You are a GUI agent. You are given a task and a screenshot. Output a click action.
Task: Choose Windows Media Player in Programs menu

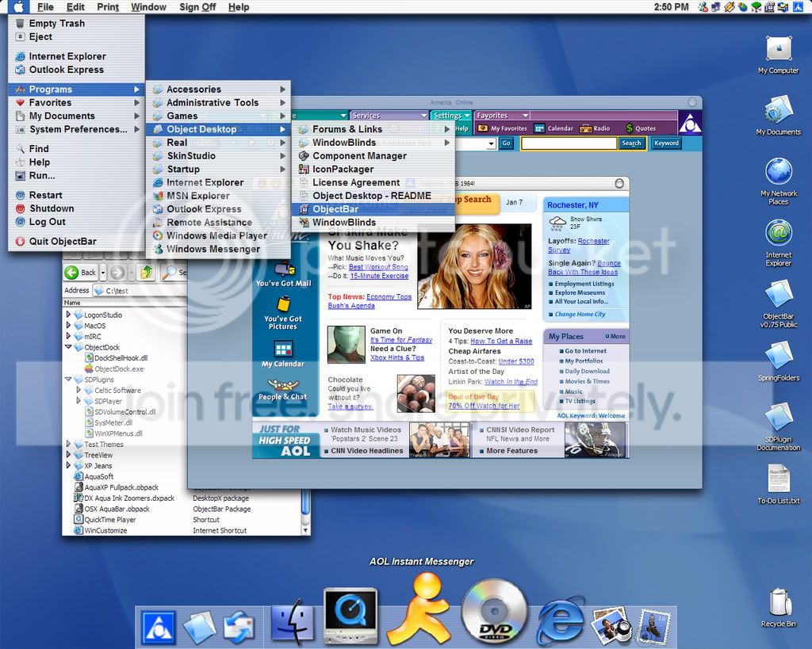[218, 235]
